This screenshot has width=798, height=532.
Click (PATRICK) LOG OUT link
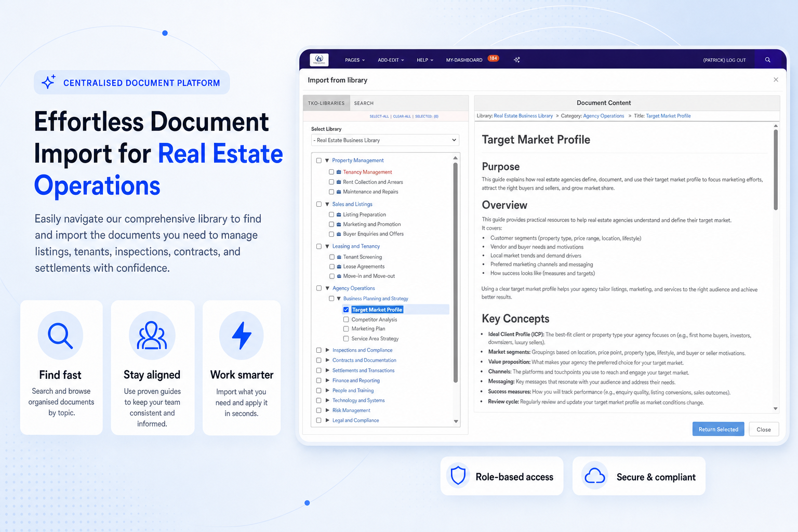coord(724,60)
